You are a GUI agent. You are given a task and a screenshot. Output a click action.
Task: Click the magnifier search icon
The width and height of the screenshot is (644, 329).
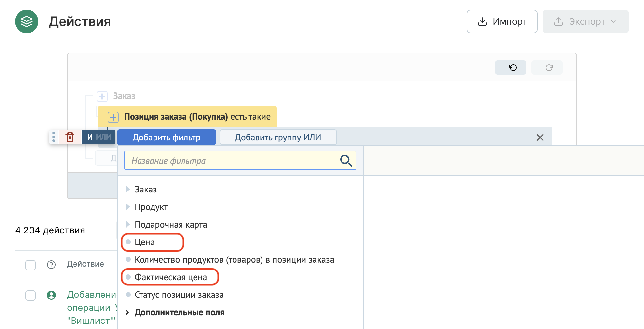point(346,161)
